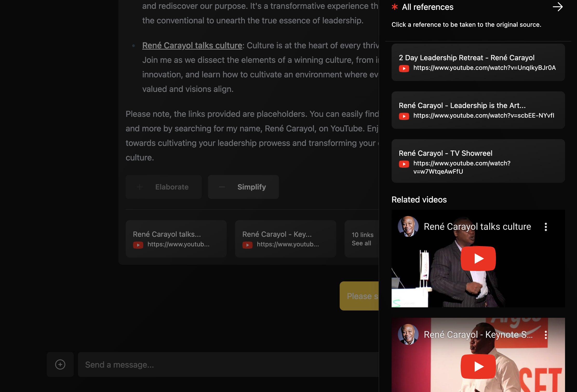Click the channel avatar on talks culture video
Image resolution: width=577 pixels, height=392 pixels.
point(408,226)
